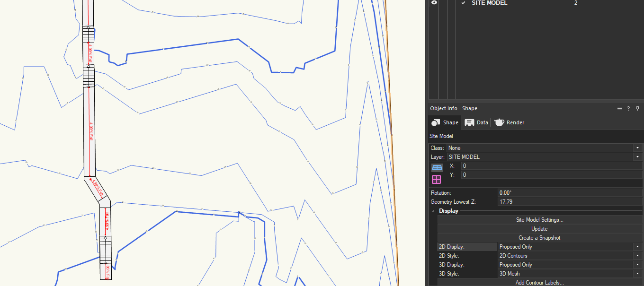The height and width of the screenshot is (286, 644).
Task: Pin the Object Info palette
Action: [637, 109]
